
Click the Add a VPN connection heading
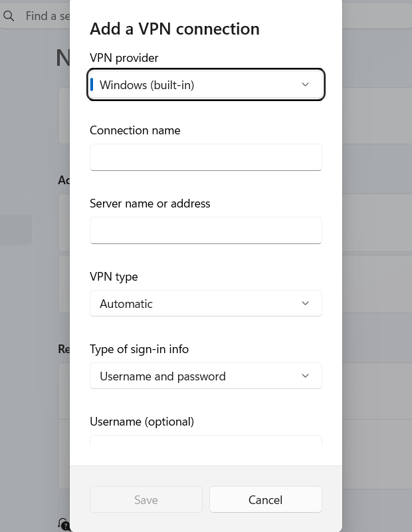pos(175,29)
